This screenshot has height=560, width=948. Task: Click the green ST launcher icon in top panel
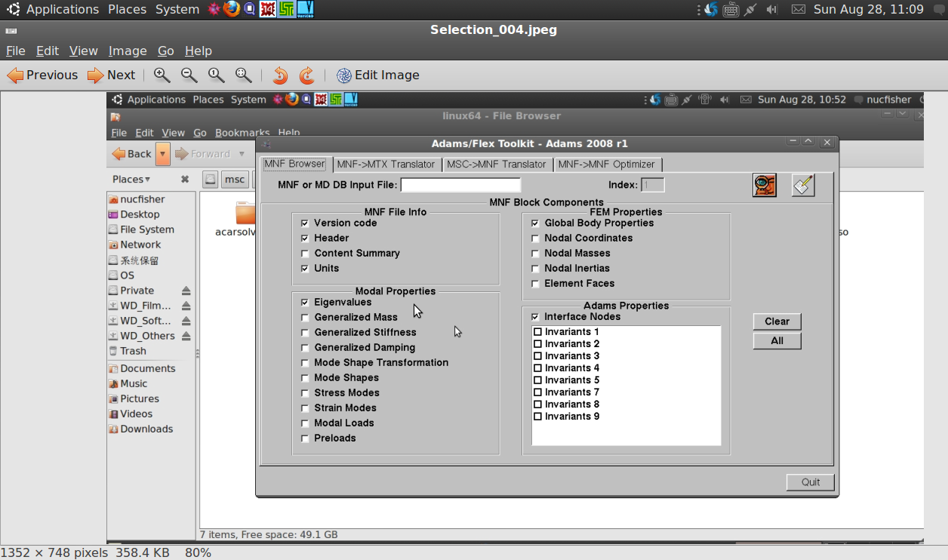[x=286, y=9]
